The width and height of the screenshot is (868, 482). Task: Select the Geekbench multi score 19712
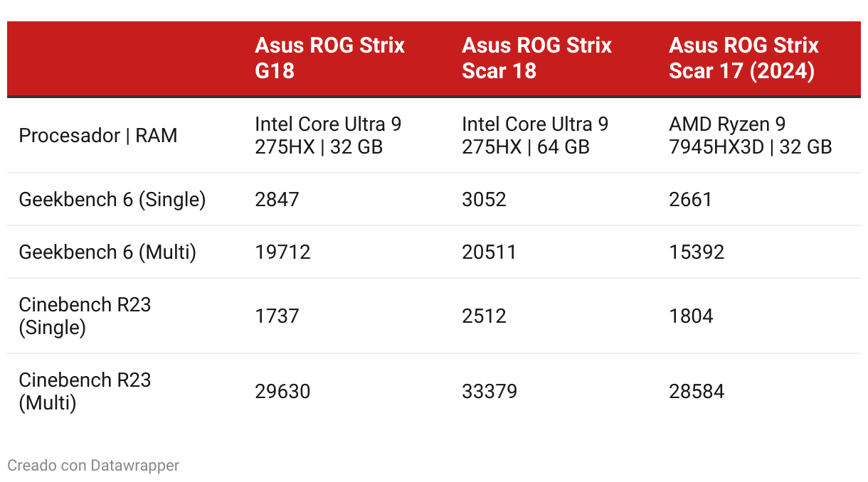coord(282,252)
